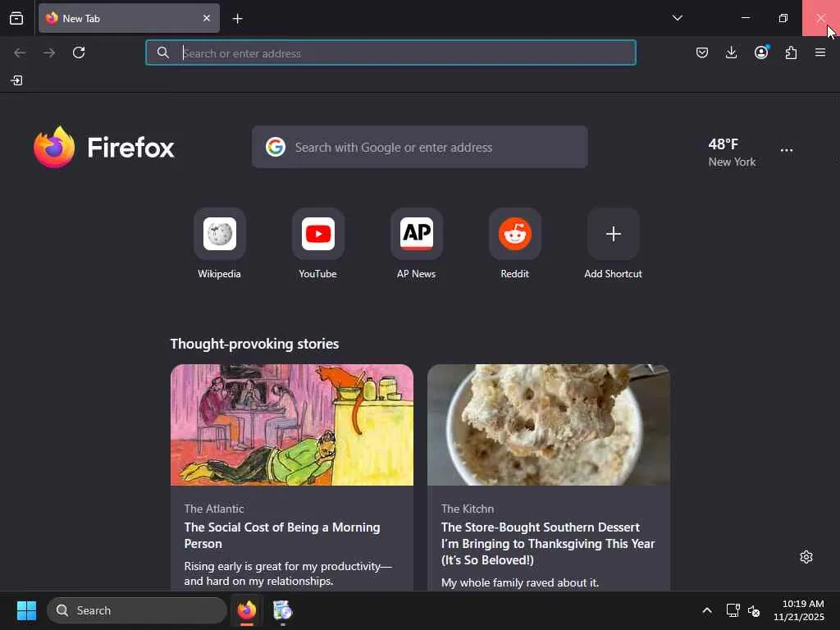Open the AP News shortcut

coord(416,244)
